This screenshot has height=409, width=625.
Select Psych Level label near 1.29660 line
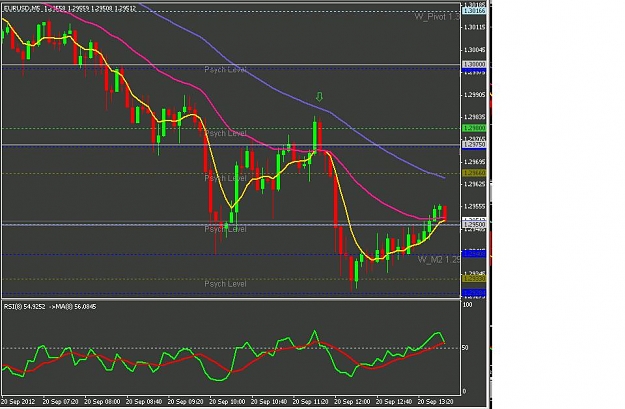(x=225, y=178)
